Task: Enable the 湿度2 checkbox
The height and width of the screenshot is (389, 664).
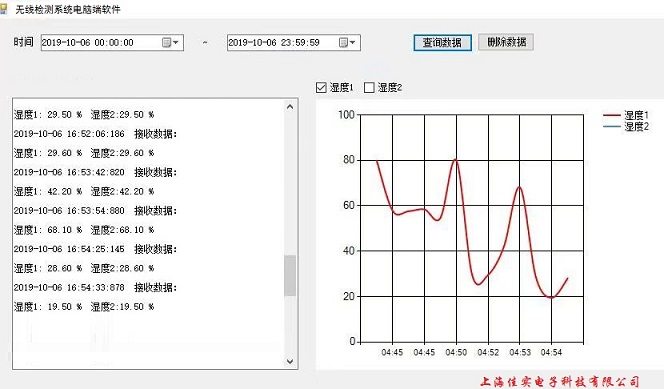Action: pyautogui.click(x=369, y=88)
